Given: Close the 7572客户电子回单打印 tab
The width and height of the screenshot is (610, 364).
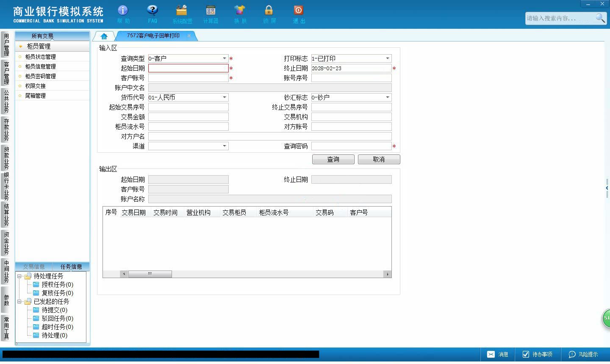Looking at the screenshot, I should (x=189, y=36).
